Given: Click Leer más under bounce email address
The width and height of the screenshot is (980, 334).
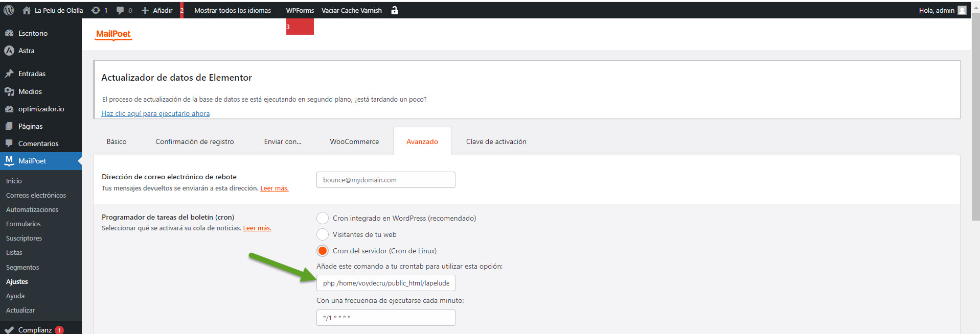Looking at the screenshot, I should tap(275, 188).
